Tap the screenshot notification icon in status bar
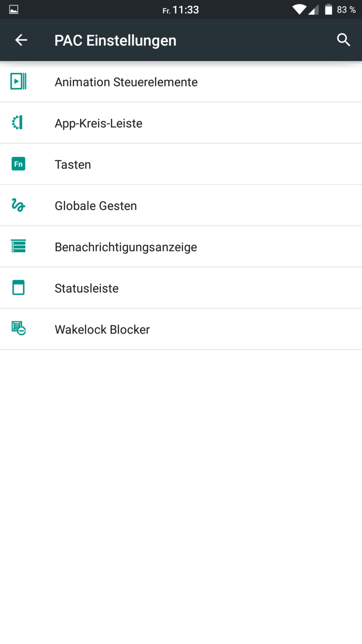Image resolution: width=362 pixels, height=644 pixels. point(14,10)
